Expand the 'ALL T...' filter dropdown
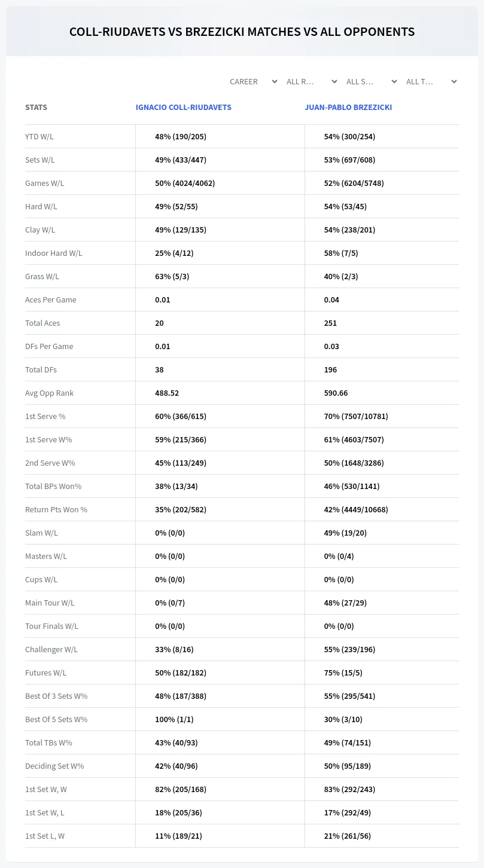 [431, 81]
